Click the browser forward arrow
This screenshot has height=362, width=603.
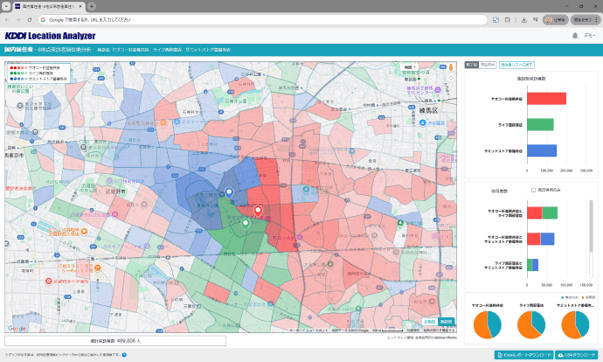pyautogui.click(x=18, y=20)
